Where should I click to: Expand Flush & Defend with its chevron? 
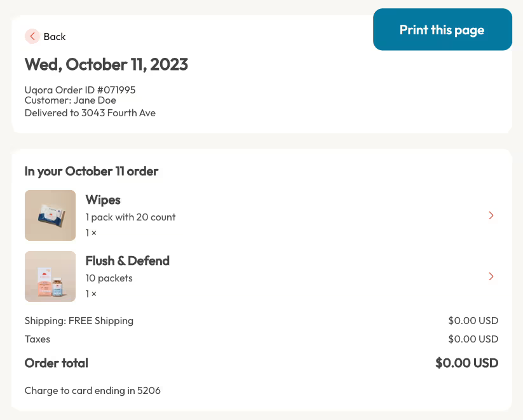491,276
